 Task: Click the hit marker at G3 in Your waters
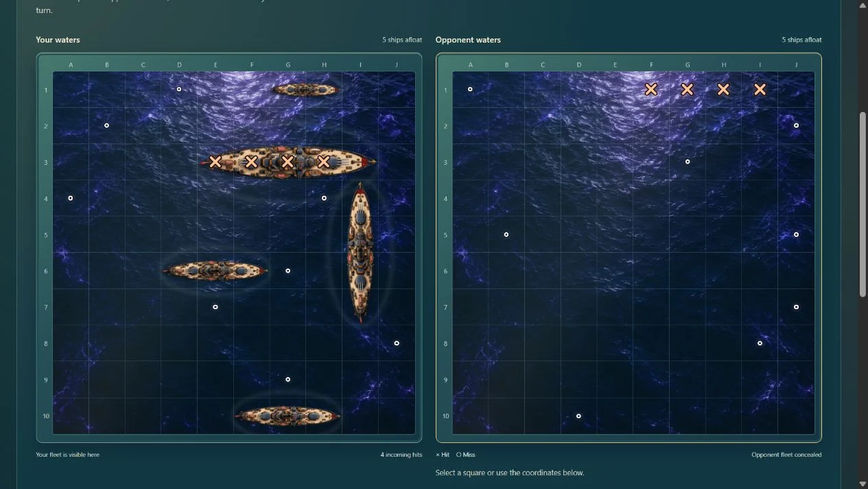[x=288, y=162]
